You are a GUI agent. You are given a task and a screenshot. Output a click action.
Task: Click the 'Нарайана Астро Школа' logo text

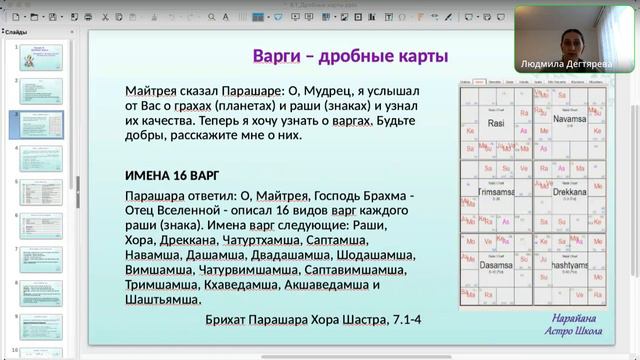(573, 324)
